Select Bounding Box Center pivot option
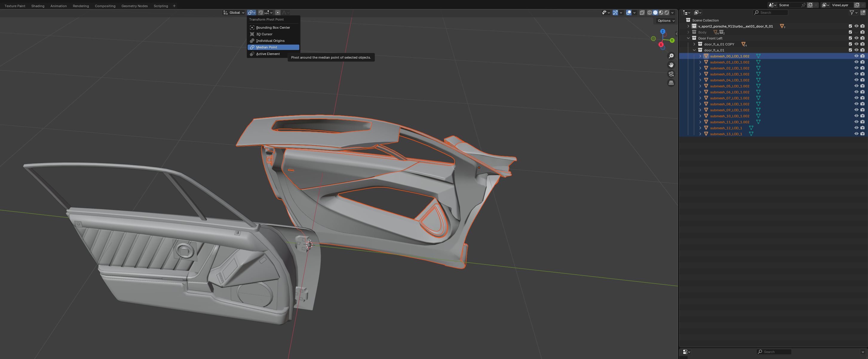Viewport: 868px width, 359px height. 273,27
